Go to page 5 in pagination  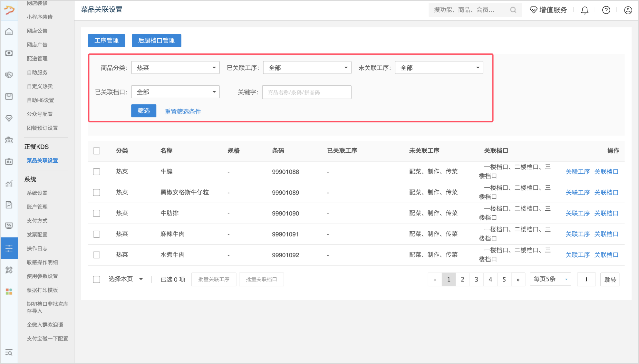click(x=504, y=279)
